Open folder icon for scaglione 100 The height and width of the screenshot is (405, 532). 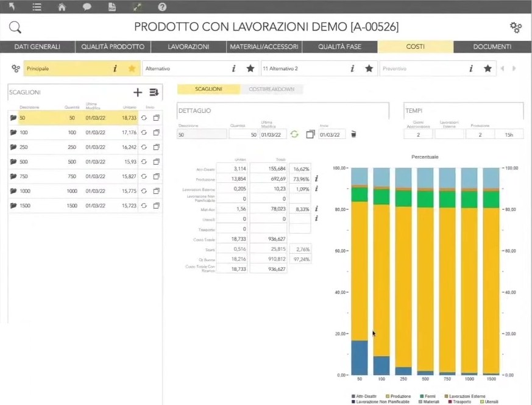(13, 132)
